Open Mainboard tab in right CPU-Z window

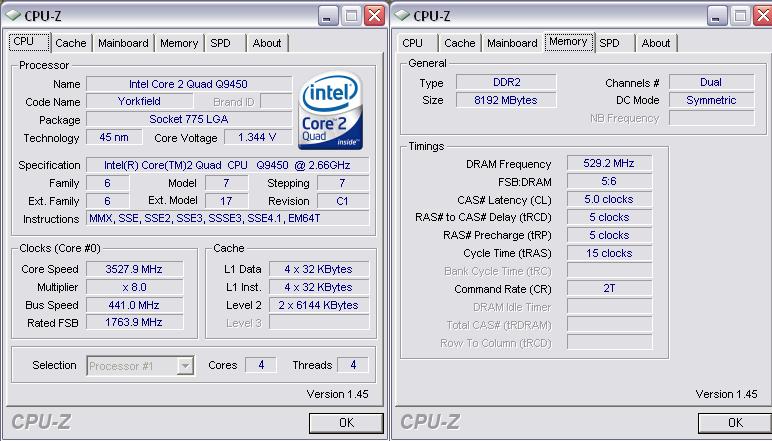[512, 43]
